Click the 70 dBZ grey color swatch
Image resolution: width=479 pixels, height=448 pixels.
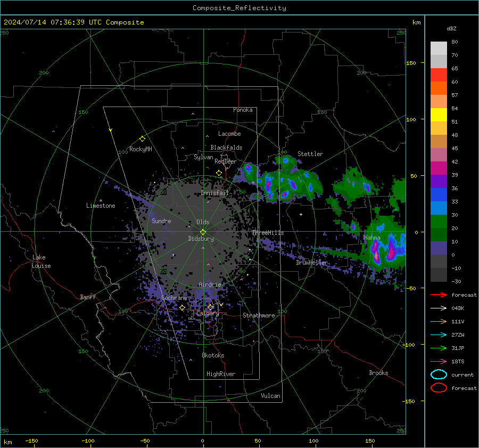[x=439, y=61]
